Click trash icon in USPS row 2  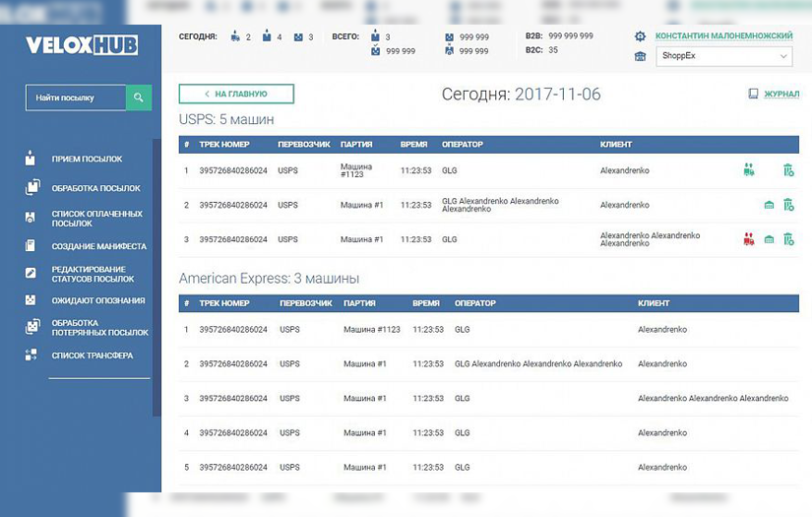[x=788, y=205]
